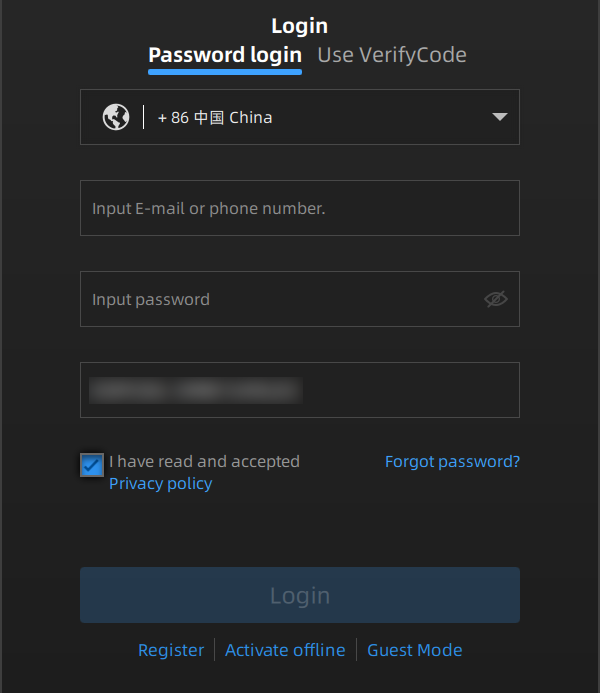Uncheck the privacy policy acceptance checkbox

pos(92,465)
